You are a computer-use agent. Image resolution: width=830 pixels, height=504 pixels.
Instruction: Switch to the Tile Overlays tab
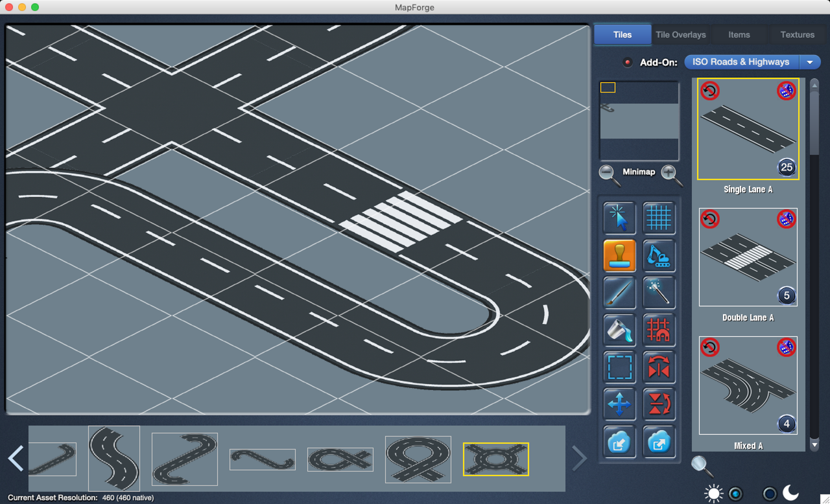(680, 35)
